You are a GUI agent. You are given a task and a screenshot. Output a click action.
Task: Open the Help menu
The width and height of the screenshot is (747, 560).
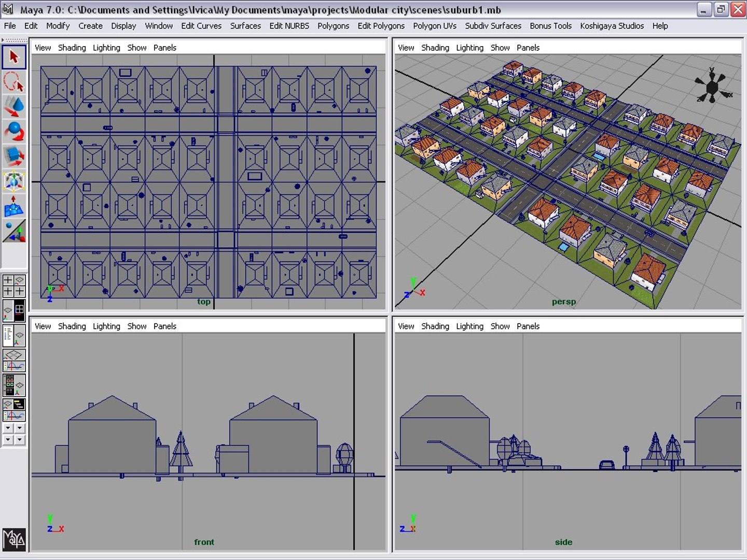point(660,26)
